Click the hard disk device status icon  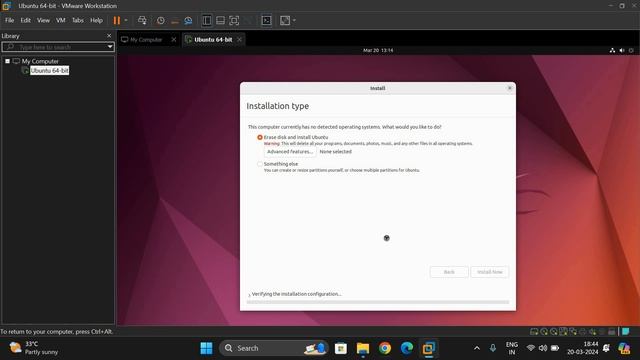pyautogui.click(x=534, y=331)
